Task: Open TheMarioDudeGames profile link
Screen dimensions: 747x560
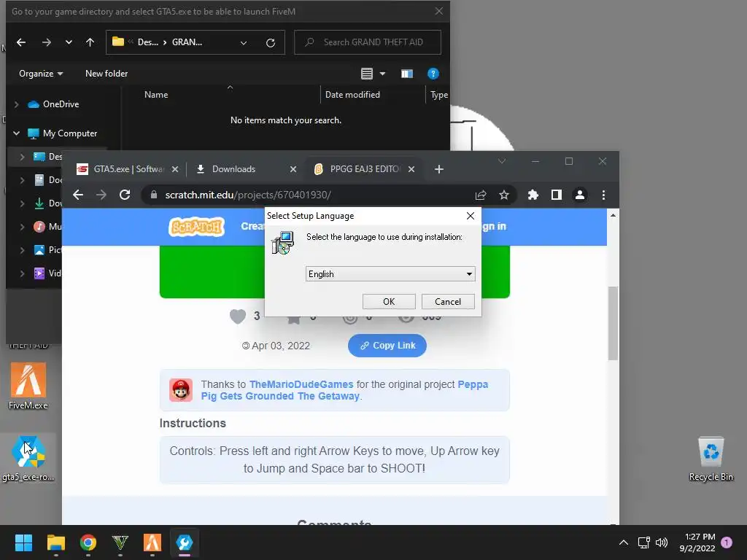Action: pyautogui.click(x=301, y=384)
